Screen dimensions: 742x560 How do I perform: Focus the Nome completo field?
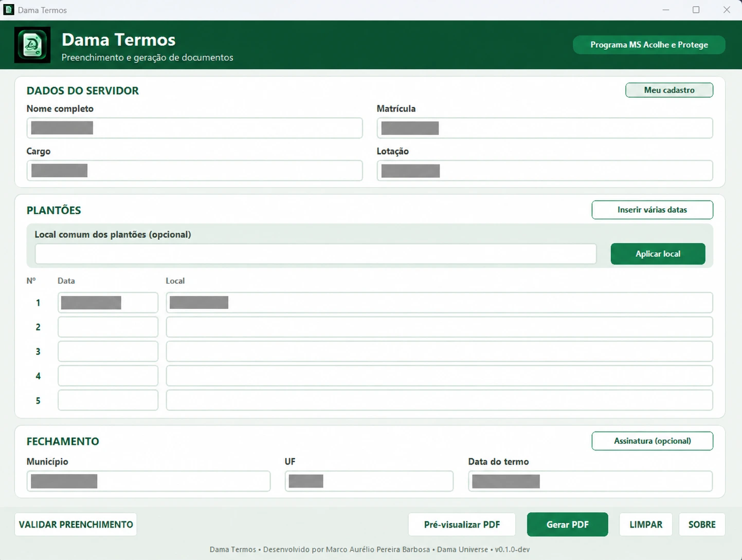click(x=194, y=128)
